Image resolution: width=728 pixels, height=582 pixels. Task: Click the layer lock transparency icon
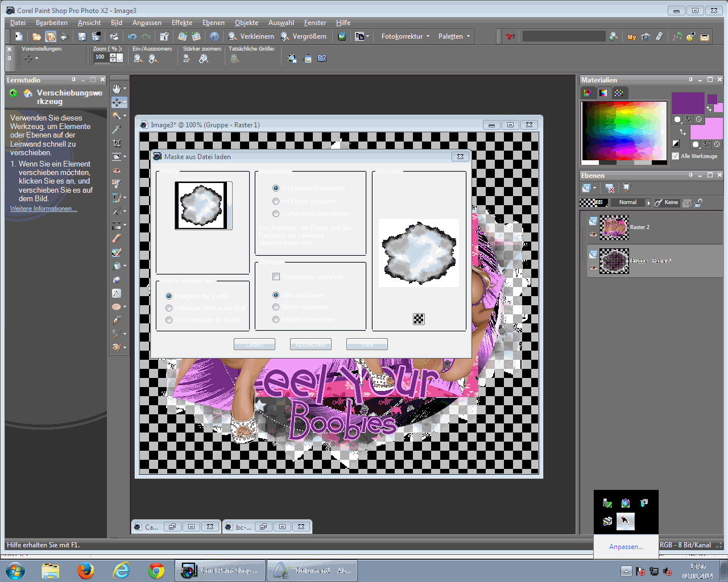tap(698, 202)
